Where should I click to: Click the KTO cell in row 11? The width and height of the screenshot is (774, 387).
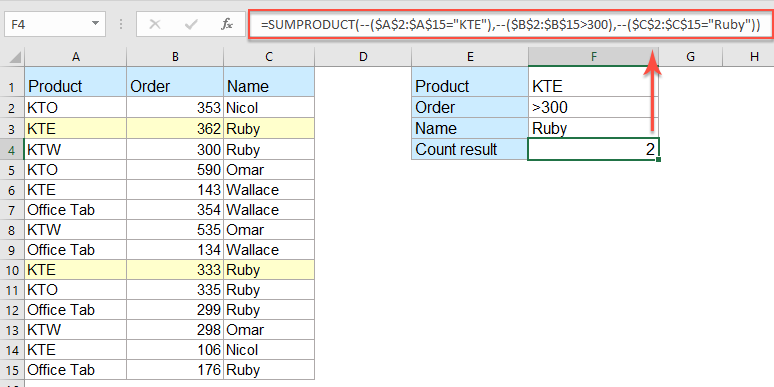(76, 290)
